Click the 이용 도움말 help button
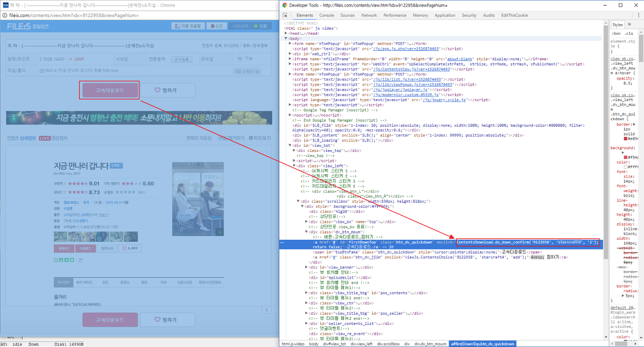Image resolution: width=644 pixels, height=347 pixels. click(189, 26)
